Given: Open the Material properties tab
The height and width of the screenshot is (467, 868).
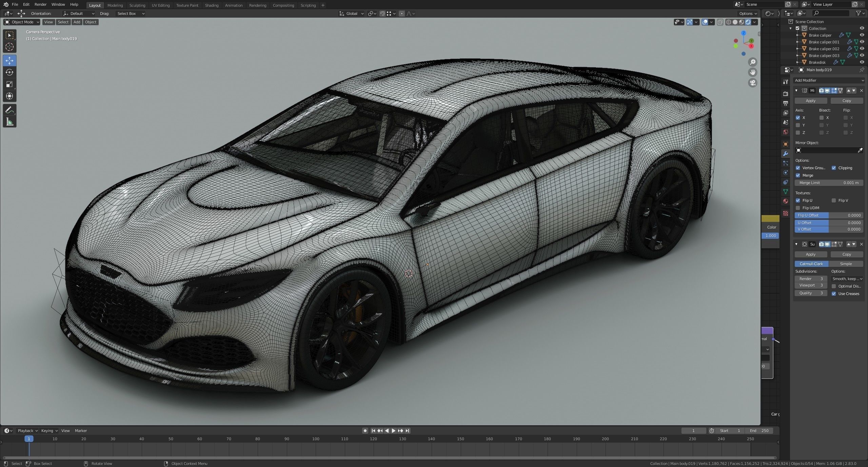Looking at the screenshot, I should pyautogui.click(x=786, y=201).
